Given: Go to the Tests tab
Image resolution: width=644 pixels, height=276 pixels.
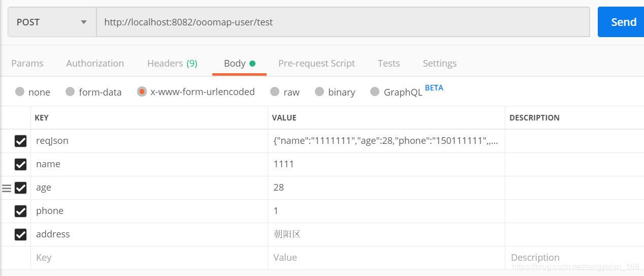Looking at the screenshot, I should coord(389,64).
